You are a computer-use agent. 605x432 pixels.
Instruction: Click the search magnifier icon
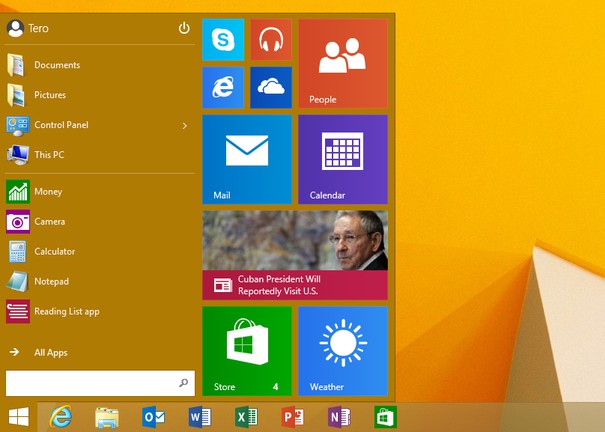click(x=184, y=383)
